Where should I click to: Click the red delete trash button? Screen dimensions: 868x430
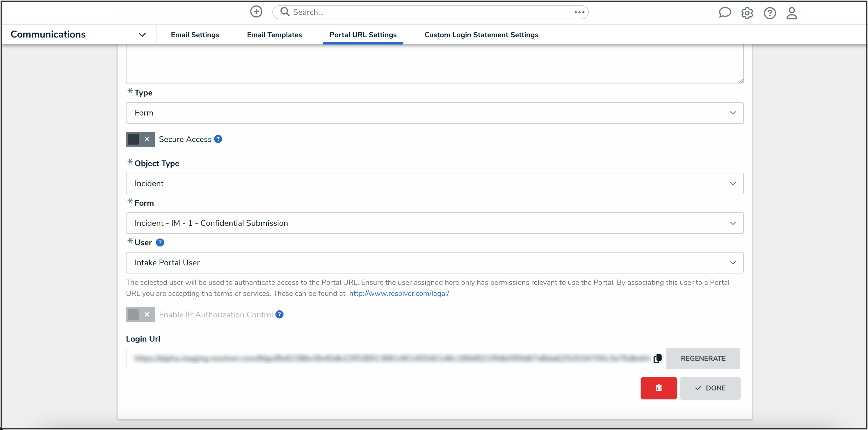(x=658, y=388)
